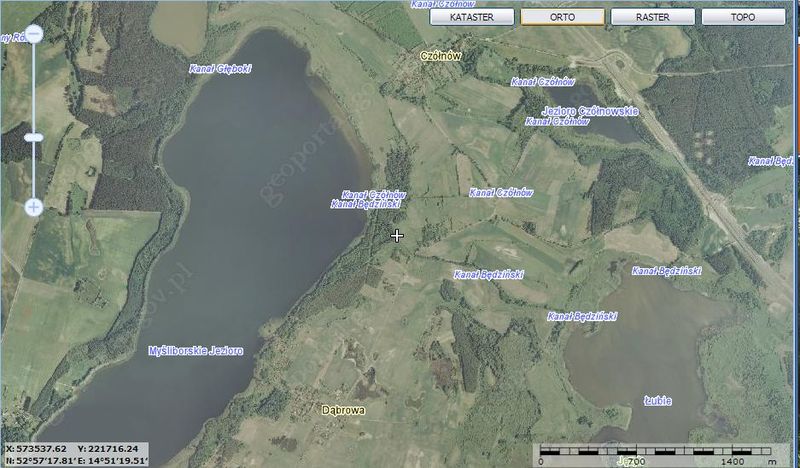Click the zoom out minus button
The width and height of the screenshot is (800, 468).
point(33,34)
